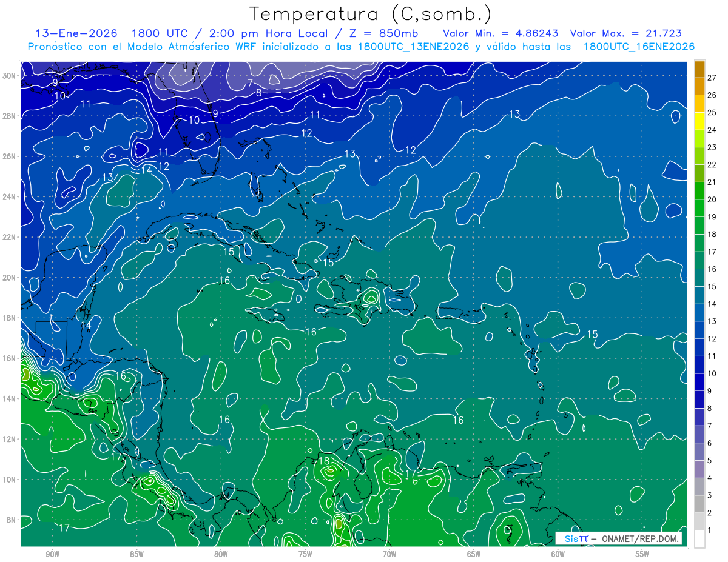Click 'Valor Min. = 4.86243' text

pos(501,33)
